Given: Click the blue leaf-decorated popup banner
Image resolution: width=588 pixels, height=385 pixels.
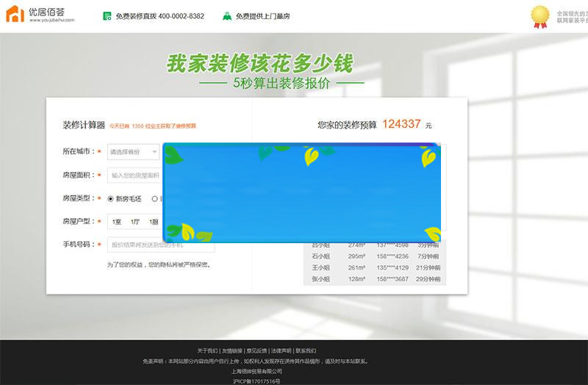Looking at the screenshot, I should [x=301, y=192].
